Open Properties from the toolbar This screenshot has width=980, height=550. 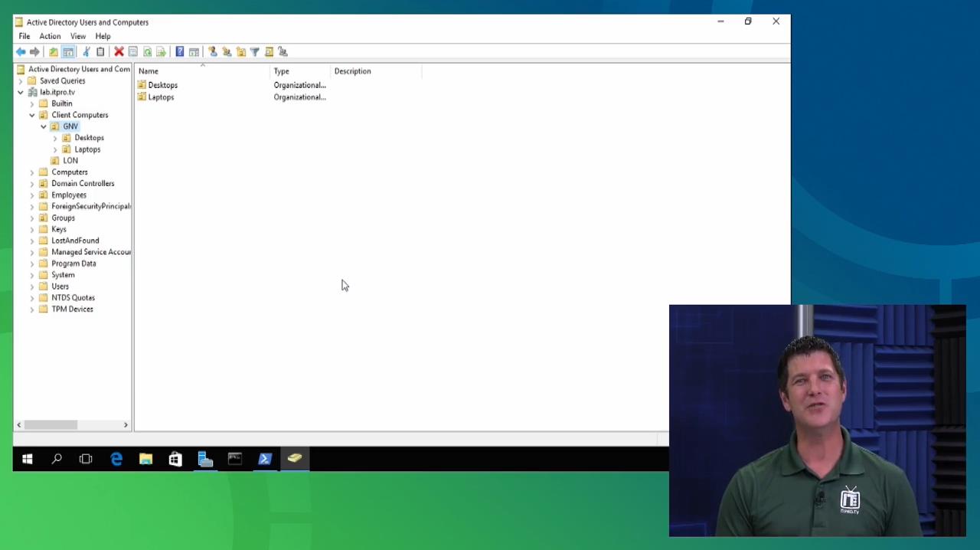(x=132, y=52)
